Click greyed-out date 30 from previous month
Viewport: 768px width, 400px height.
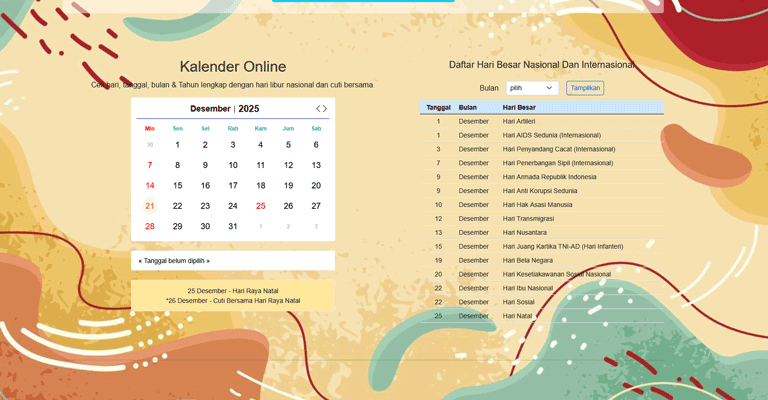pos(150,145)
